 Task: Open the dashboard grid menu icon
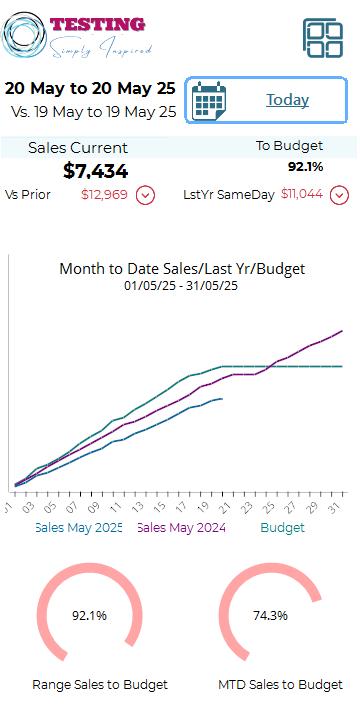322,38
